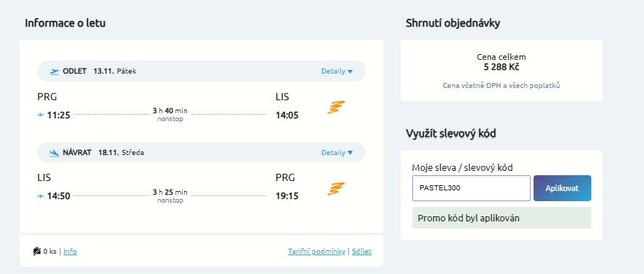Click the total price 5 288 Kč
This screenshot has height=274, width=644.
tap(502, 67)
